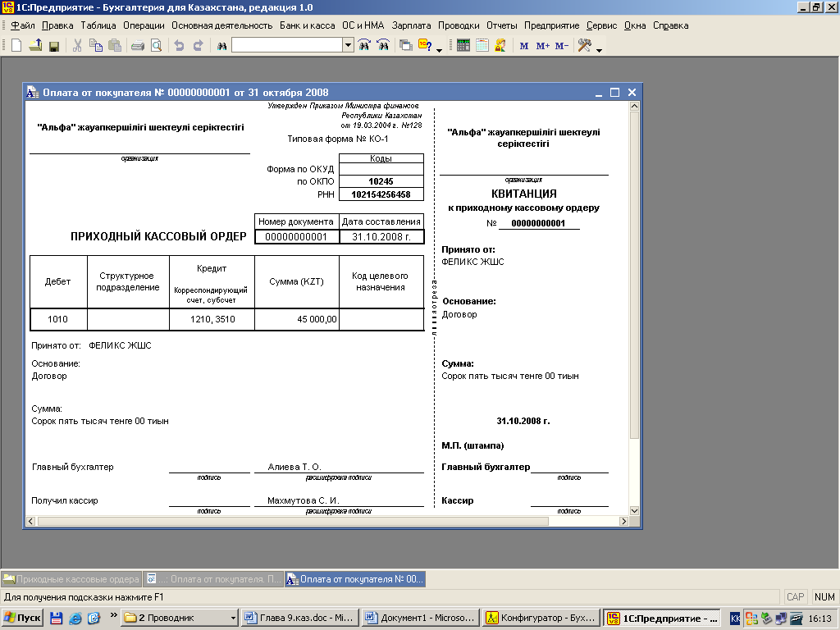Click the document number cell 00000000001
The height and width of the screenshot is (630, 840).
pos(296,237)
